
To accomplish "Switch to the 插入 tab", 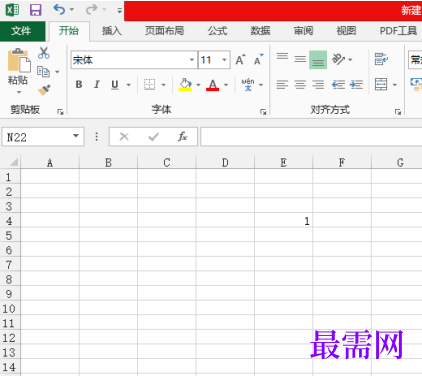I will [111, 31].
